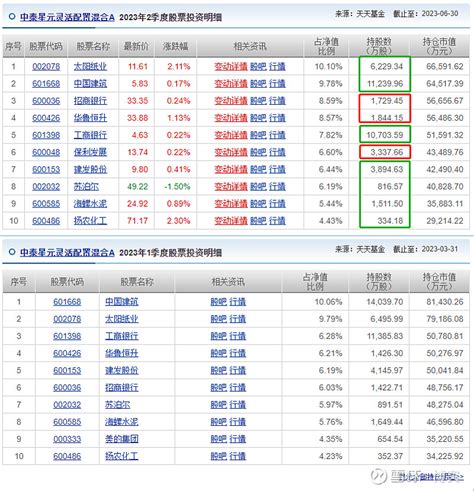Open 中国建筑 stock name in Q2 table
The height and width of the screenshot is (491, 474).
point(90,84)
